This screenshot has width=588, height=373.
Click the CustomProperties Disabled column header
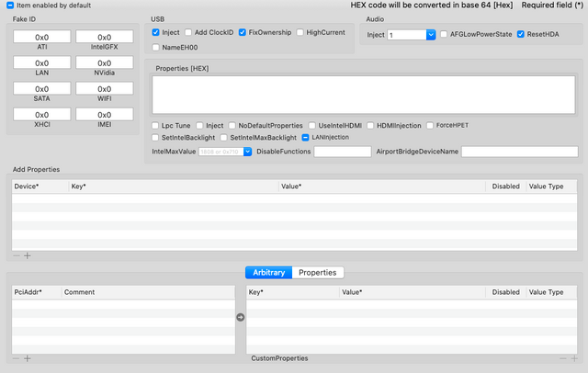[505, 292]
